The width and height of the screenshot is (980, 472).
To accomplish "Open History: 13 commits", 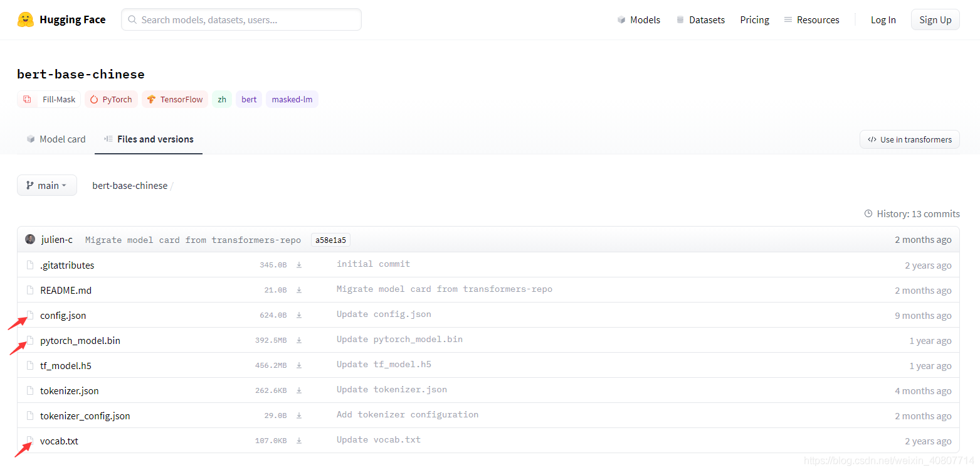I will click(912, 213).
